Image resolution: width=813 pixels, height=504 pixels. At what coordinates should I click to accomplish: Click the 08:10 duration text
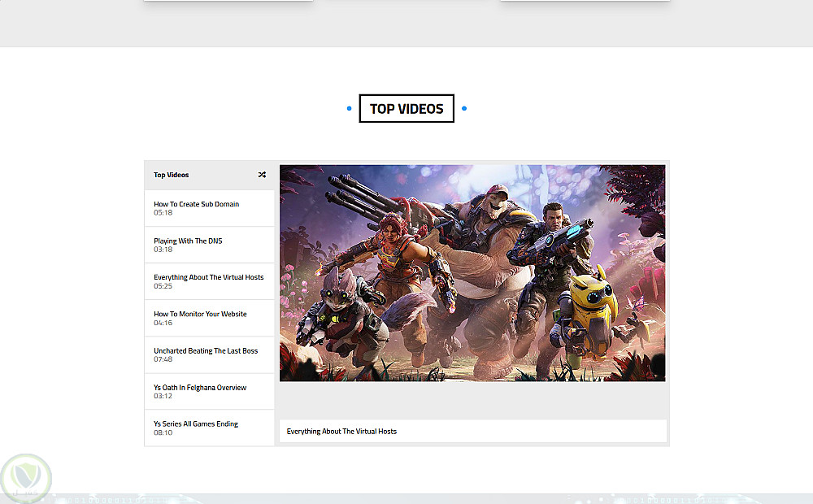[163, 432]
